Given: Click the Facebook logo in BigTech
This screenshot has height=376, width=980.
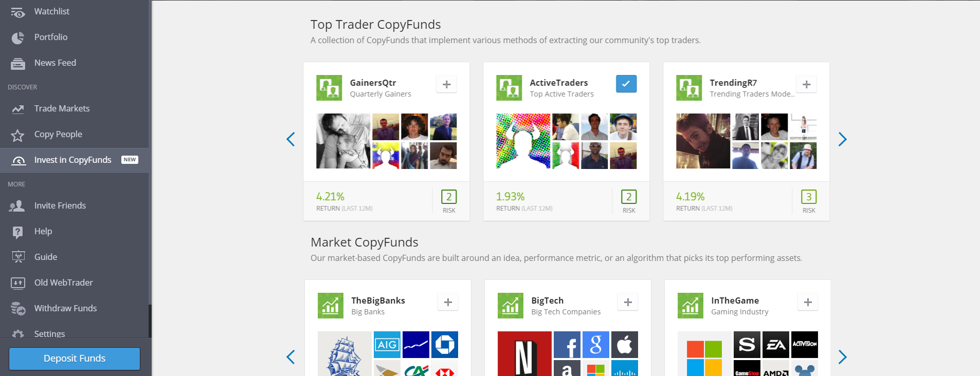Looking at the screenshot, I should tap(567, 345).
